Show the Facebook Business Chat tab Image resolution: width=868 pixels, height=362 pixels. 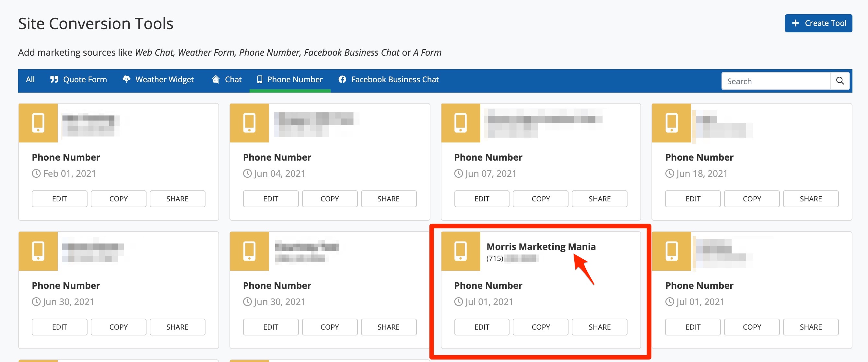coord(389,79)
